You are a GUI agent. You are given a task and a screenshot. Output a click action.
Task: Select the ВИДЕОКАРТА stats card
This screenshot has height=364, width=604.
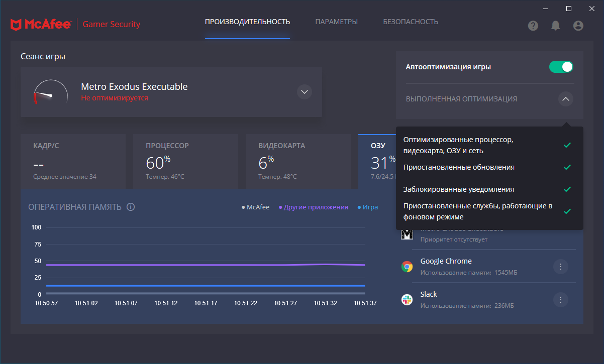pyautogui.click(x=298, y=162)
